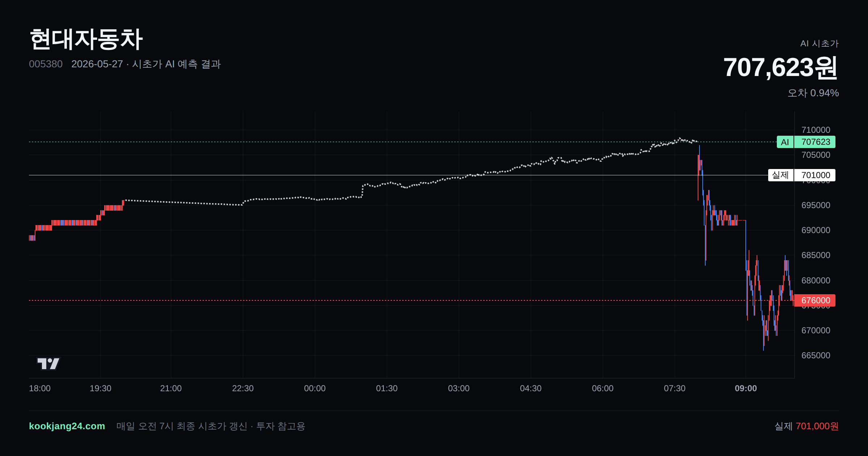Screen dimensions: 868x456
Task: Click the 710000 price axis label
Action: click(816, 130)
